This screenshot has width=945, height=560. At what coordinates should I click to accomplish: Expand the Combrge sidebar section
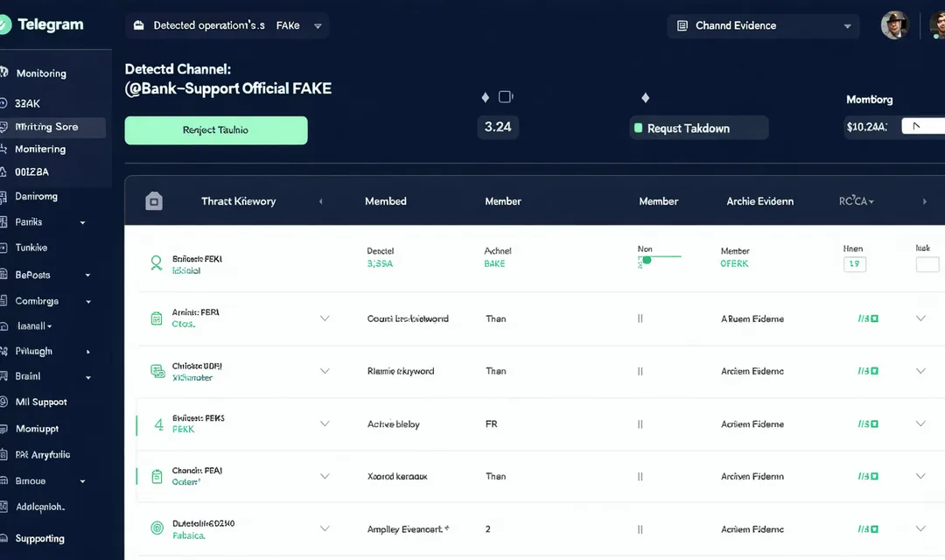click(x=88, y=301)
